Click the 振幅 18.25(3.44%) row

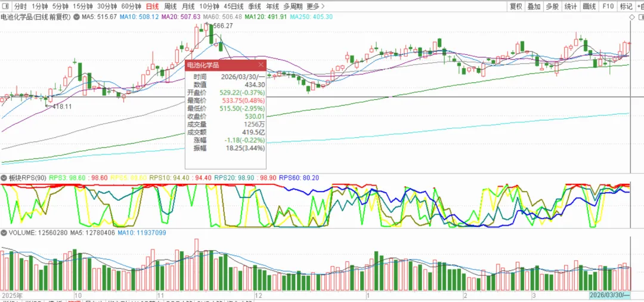[225, 148]
